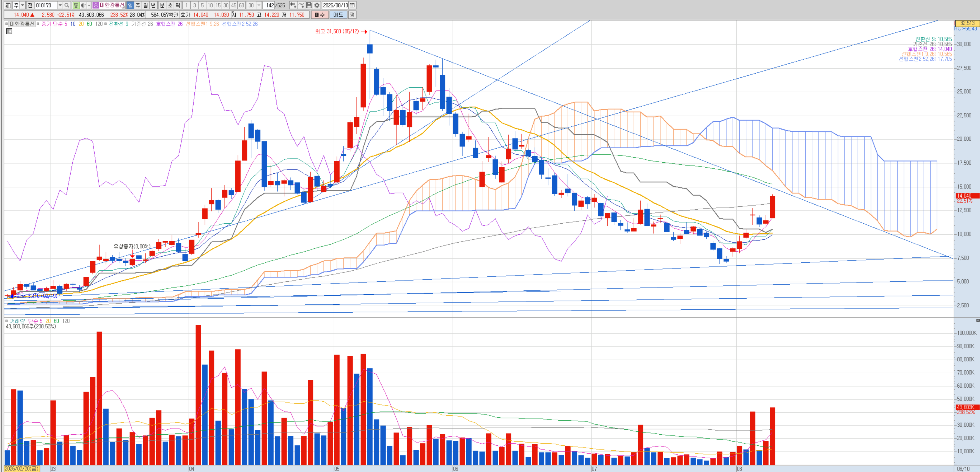Switch to 틱 tick chart period
This screenshot has width=980, height=472.
178,5
